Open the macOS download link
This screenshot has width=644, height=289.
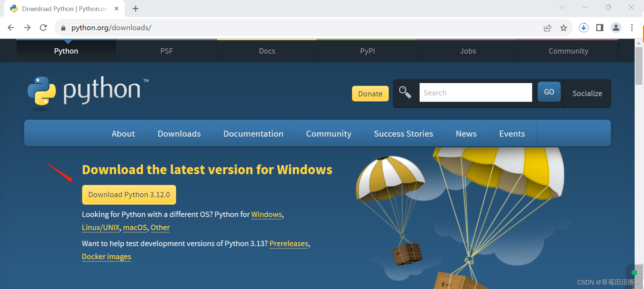(x=135, y=227)
